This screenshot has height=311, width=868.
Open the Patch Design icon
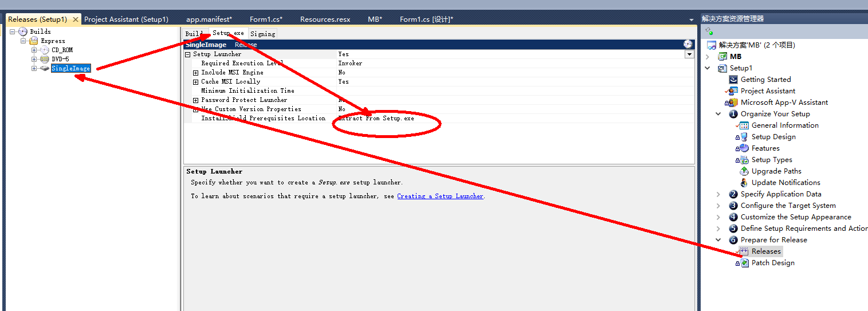point(744,262)
